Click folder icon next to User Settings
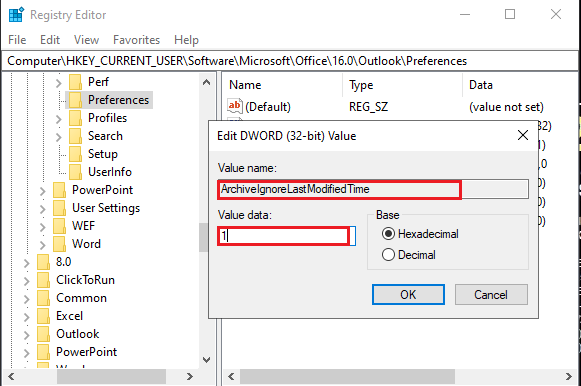This screenshot has height=386, width=581. point(59,208)
